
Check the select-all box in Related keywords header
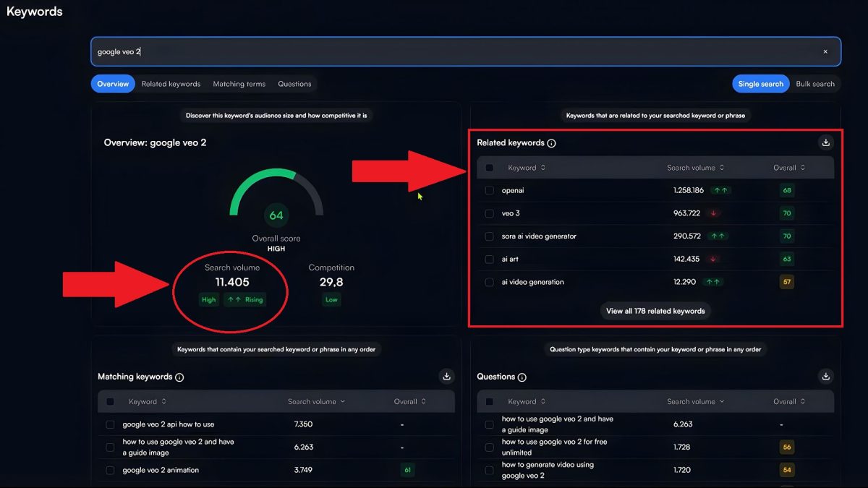coord(489,167)
